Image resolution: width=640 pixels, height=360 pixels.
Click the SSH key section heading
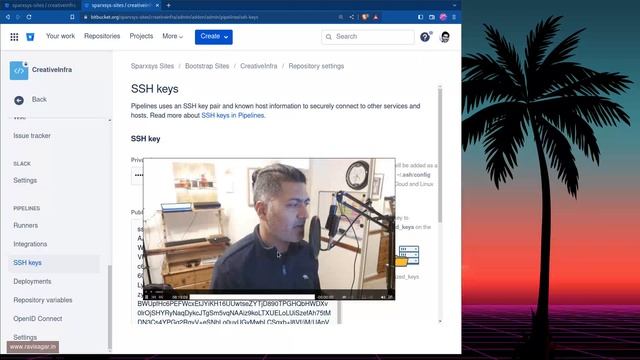pos(145,139)
